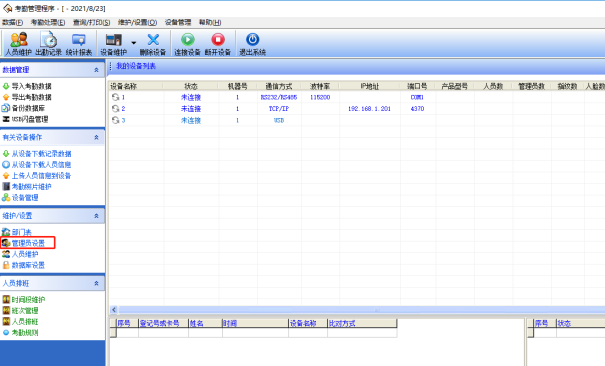605x366 pixels.
Task: Open 人员排班 item under the scheduling panel
Action: (25, 322)
